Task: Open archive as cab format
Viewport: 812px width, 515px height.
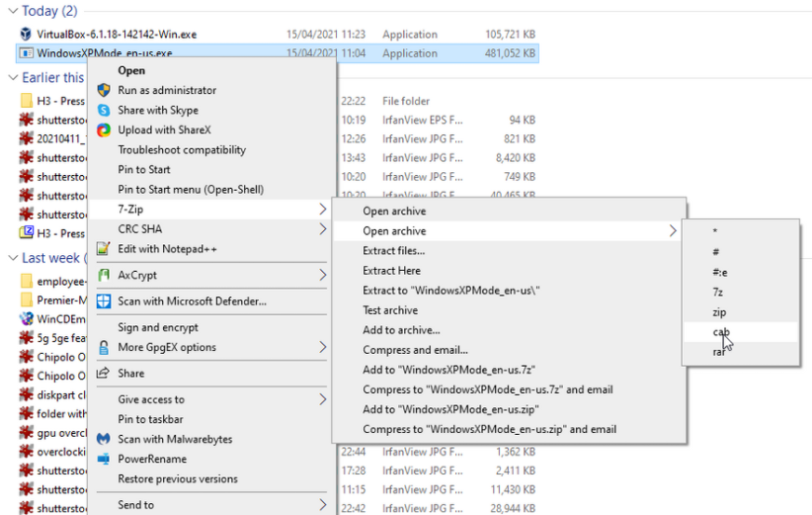Action: [720, 331]
